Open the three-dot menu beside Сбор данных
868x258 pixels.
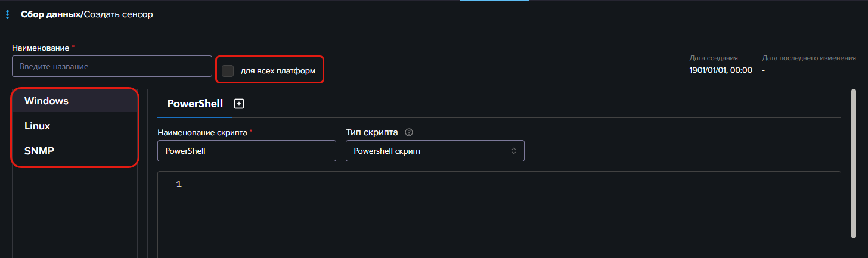7,14
